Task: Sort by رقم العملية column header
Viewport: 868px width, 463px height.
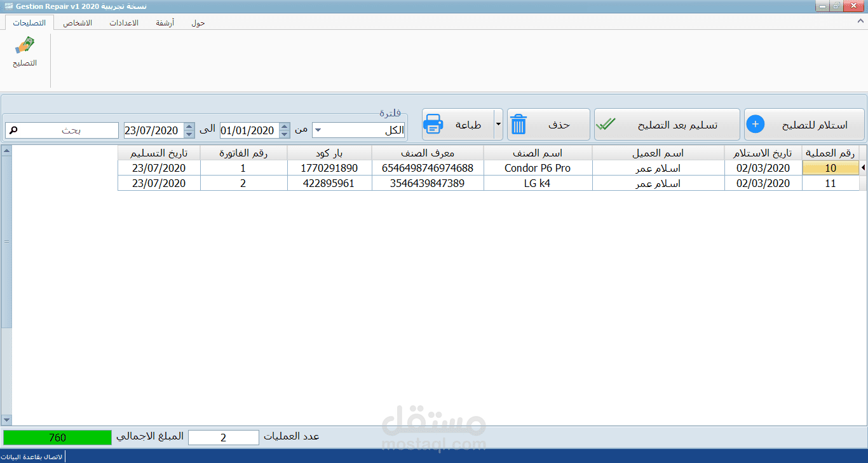Action: (831, 153)
